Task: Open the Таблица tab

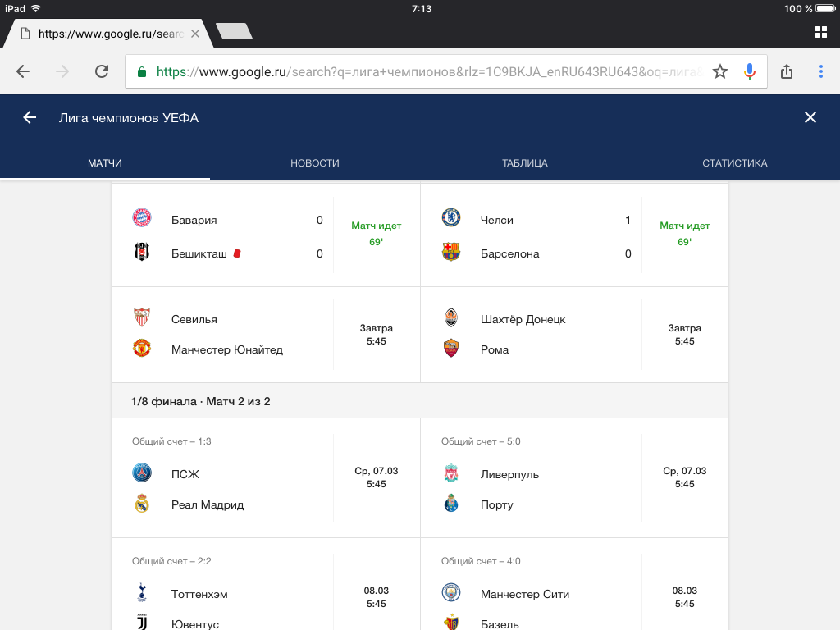Action: point(525,163)
